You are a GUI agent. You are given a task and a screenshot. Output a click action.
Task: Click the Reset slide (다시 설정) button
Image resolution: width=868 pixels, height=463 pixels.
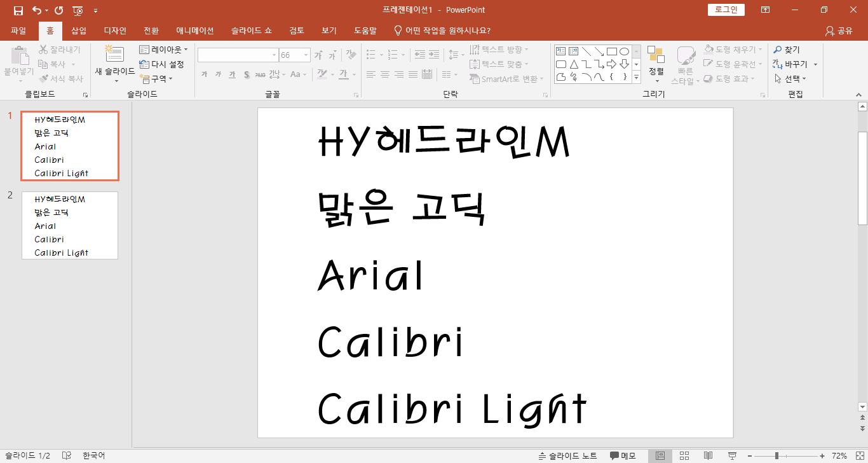click(x=162, y=64)
